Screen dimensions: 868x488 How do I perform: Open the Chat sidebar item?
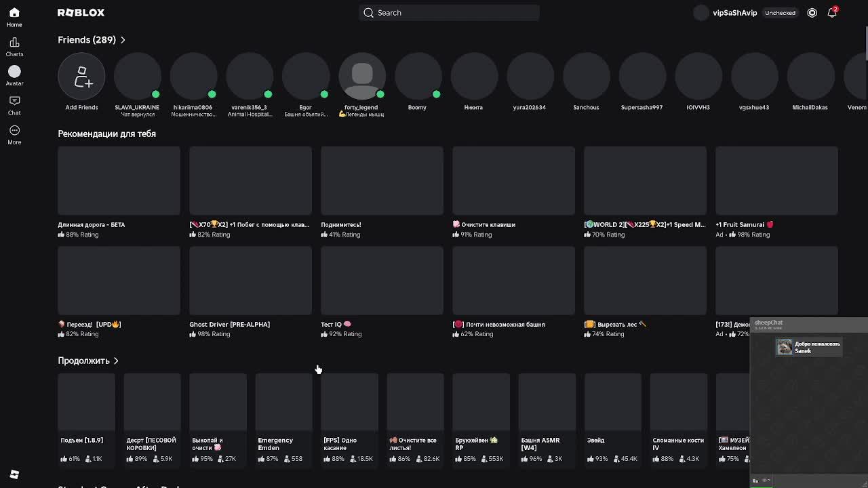click(x=14, y=105)
